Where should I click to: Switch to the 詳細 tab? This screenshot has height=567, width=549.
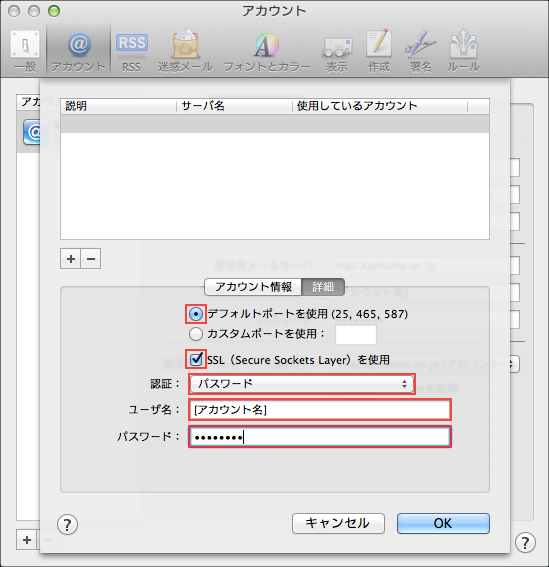pyautogui.click(x=323, y=287)
